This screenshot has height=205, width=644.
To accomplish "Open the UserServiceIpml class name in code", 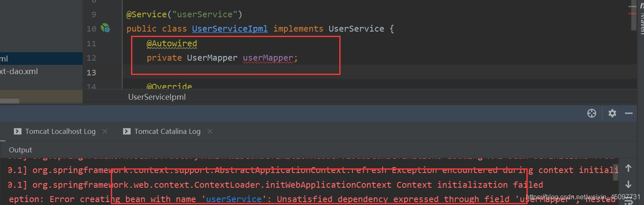I will (x=230, y=29).
